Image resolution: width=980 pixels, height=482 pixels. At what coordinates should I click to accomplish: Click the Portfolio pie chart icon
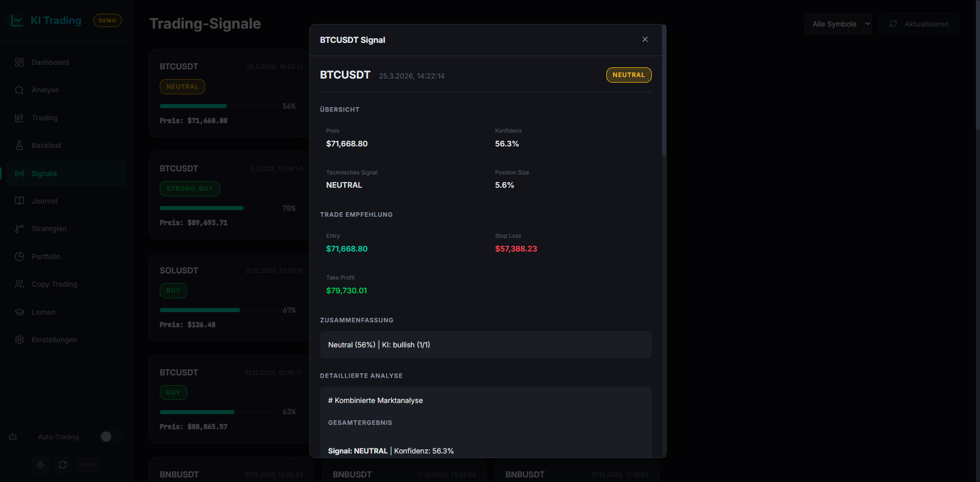tap(19, 257)
